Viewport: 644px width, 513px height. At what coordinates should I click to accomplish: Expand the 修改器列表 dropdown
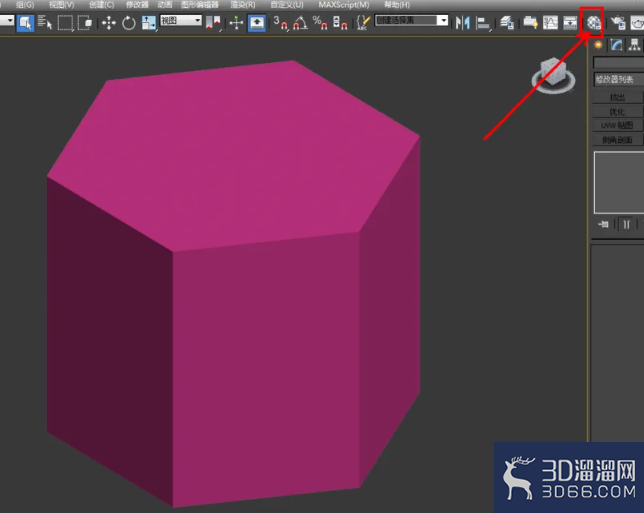pyautogui.click(x=619, y=79)
